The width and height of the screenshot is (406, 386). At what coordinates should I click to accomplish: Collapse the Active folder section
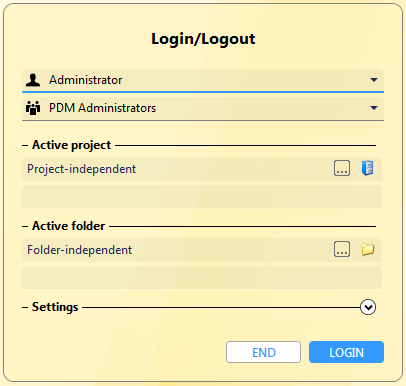pos(25,226)
